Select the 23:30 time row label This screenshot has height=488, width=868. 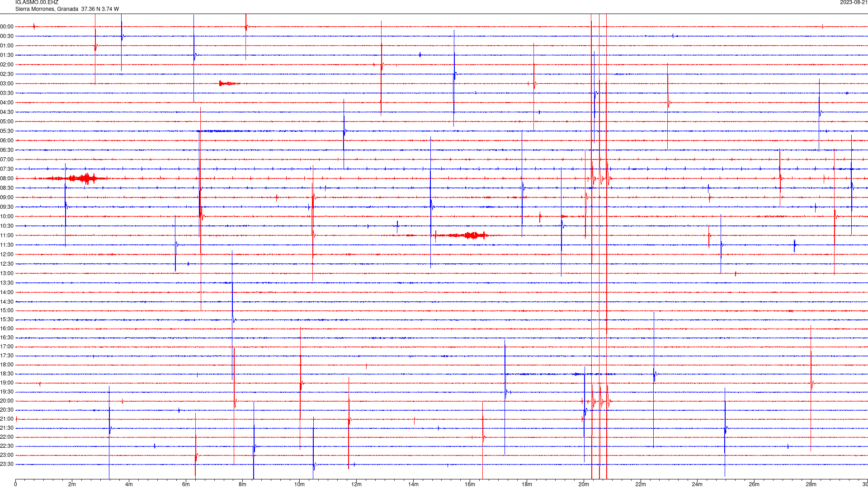pos(7,464)
